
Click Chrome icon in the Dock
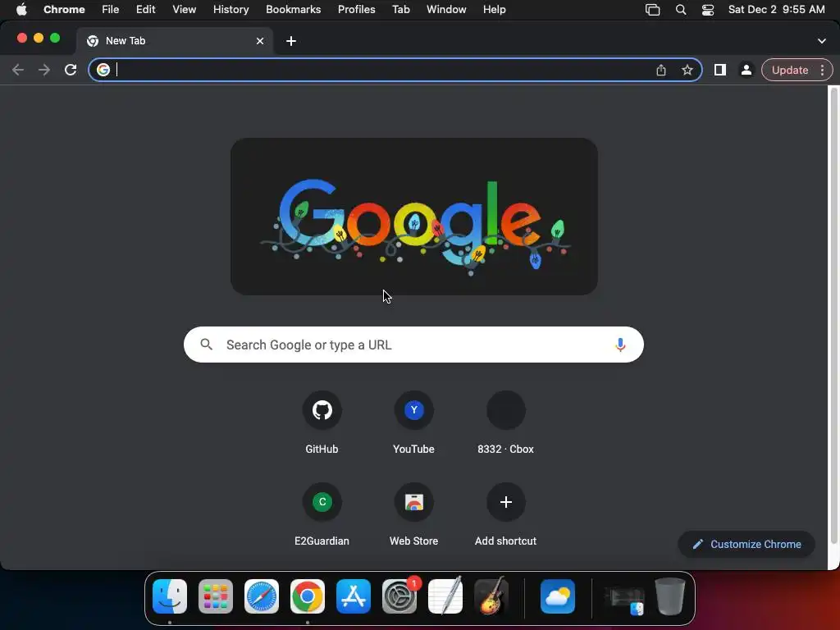point(308,596)
